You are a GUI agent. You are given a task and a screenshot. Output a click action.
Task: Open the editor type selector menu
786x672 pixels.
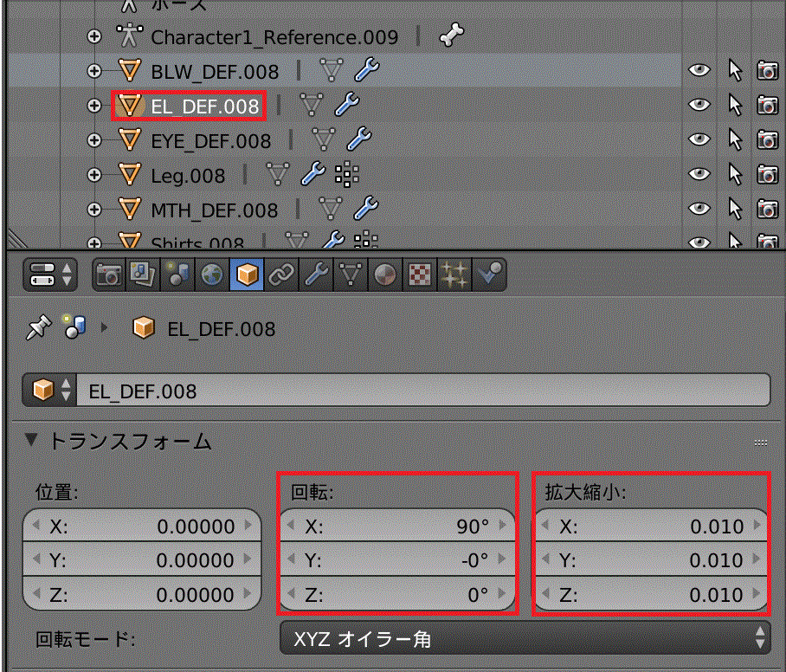pyautogui.click(x=51, y=275)
